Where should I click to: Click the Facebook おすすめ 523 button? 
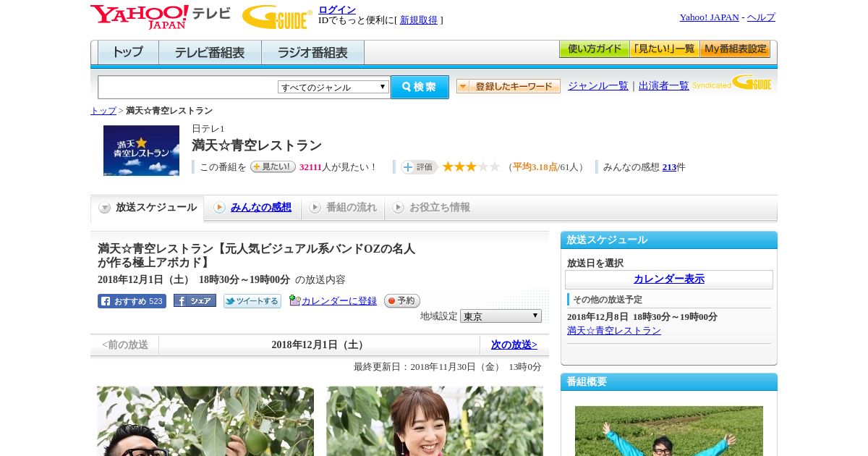point(132,301)
